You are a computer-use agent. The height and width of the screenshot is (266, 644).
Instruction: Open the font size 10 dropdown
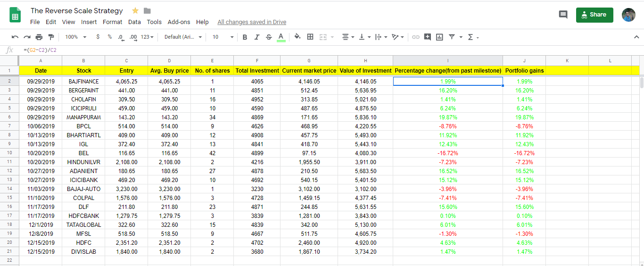223,37
